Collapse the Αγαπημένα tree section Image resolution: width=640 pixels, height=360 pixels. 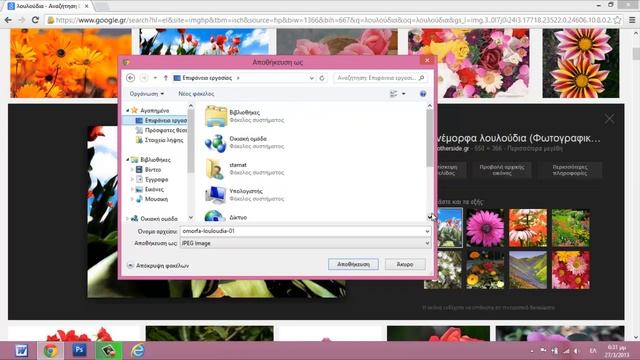[x=127, y=111]
